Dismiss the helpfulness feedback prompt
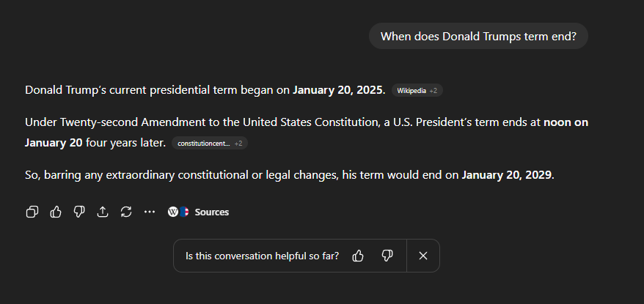 423,256
